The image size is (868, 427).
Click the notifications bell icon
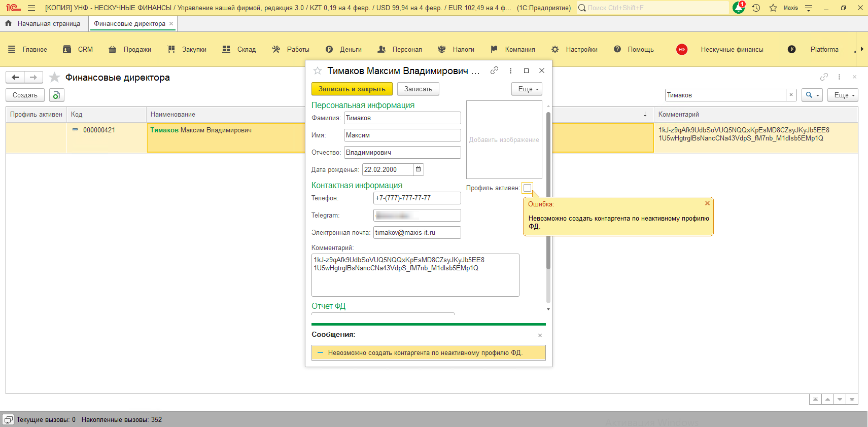click(738, 8)
